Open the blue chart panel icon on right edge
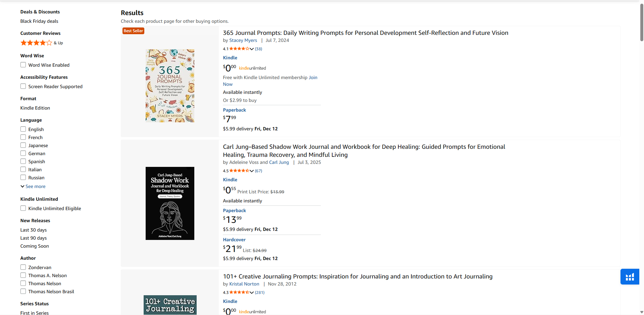The width and height of the screenshot is (644, 315). coord(630,276)
